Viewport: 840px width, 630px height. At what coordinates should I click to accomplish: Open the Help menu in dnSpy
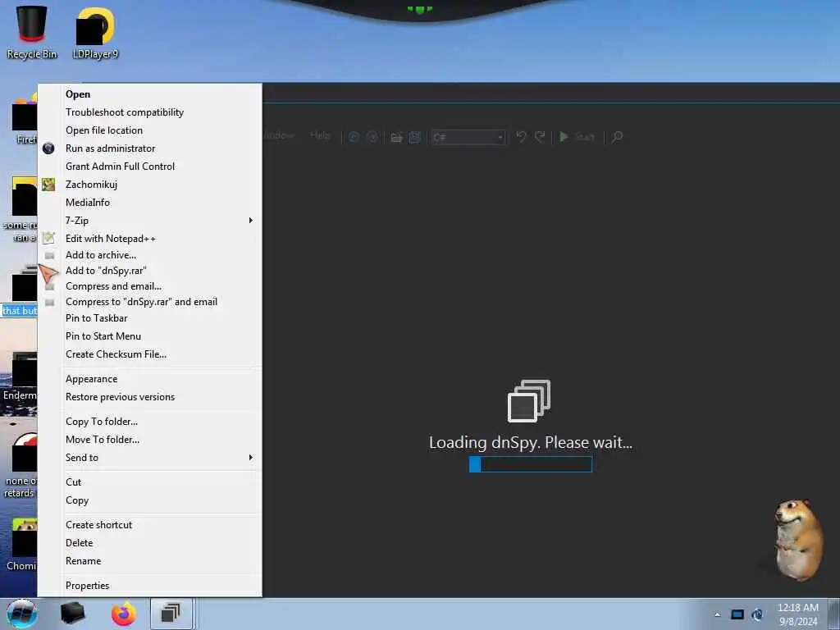[x=321, y=135]
